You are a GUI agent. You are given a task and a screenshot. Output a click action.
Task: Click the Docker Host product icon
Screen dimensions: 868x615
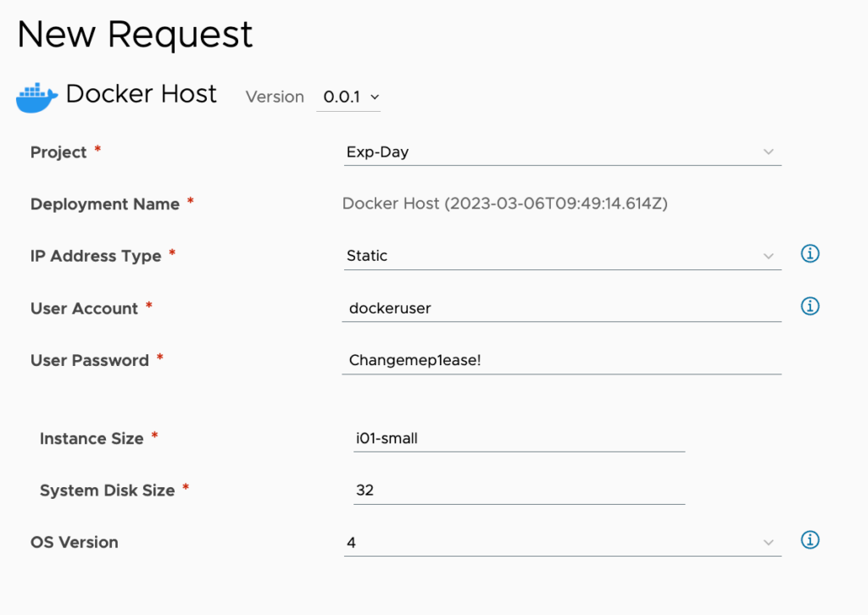36,96
